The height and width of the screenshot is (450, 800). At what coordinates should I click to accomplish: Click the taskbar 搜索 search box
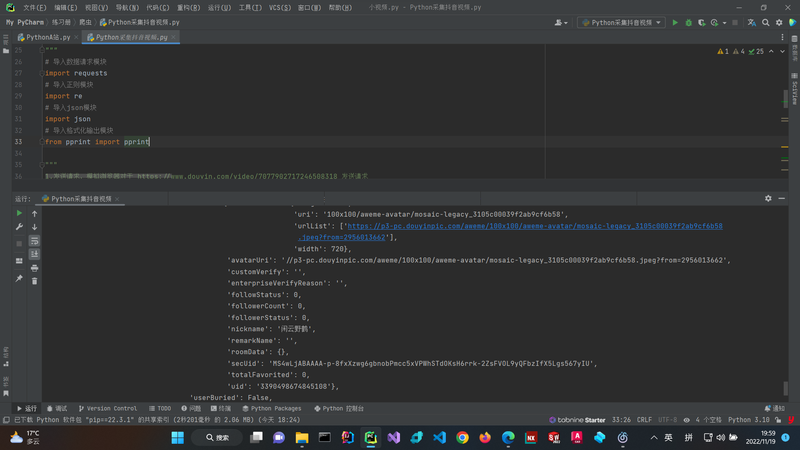point(217,438)
